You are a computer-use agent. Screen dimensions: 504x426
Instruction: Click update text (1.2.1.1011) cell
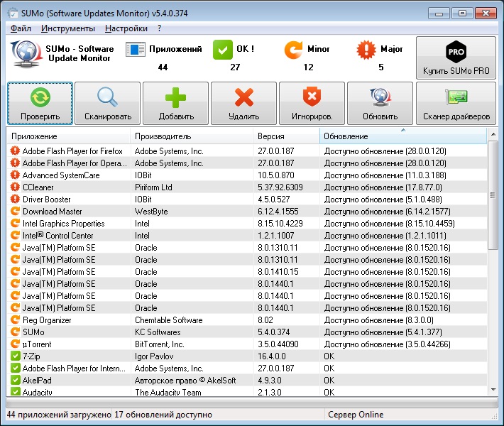pyautogui.click(x=385, y=236)
